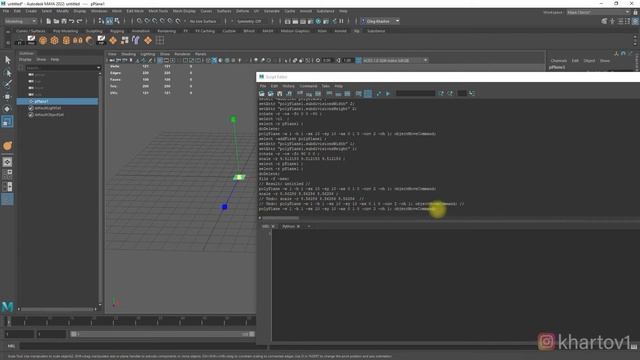Open the Workspace dropdown
Screen dimensions: 640x360
tap(598, 12)
